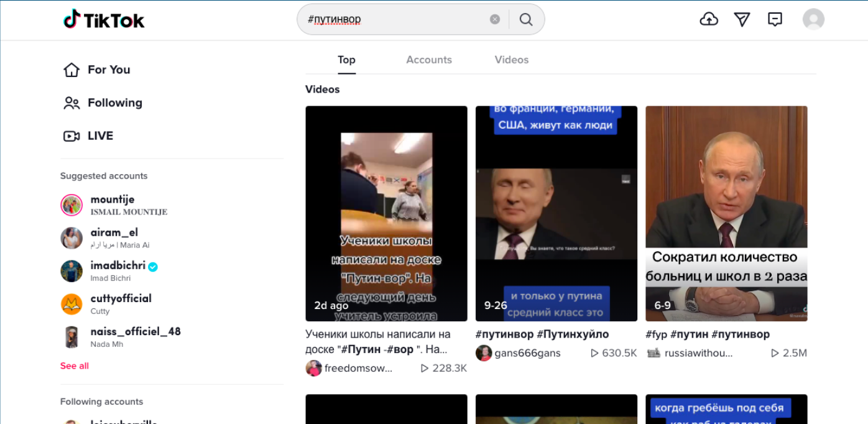Click airam_el's profile picture

coord(72,238)
